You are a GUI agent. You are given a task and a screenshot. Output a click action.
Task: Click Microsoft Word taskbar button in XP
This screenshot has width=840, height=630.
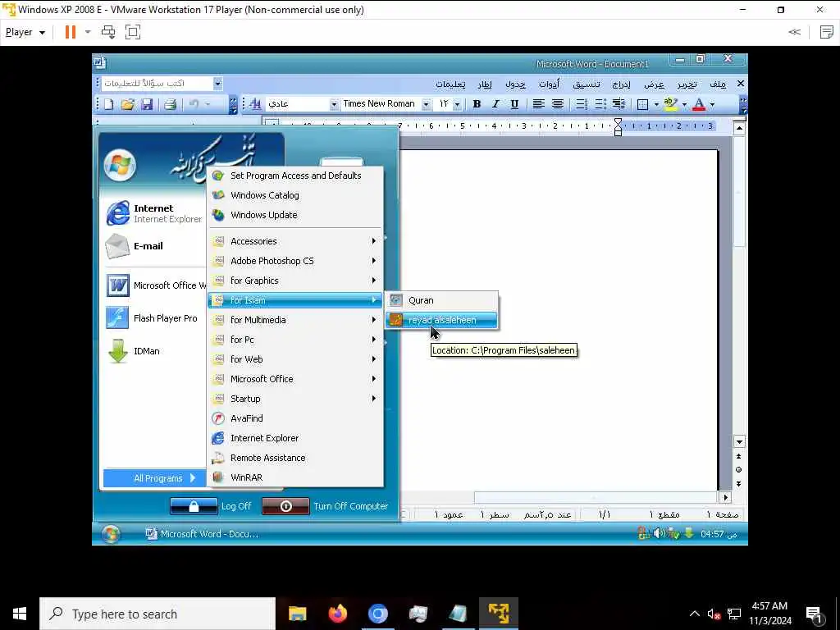203,534
